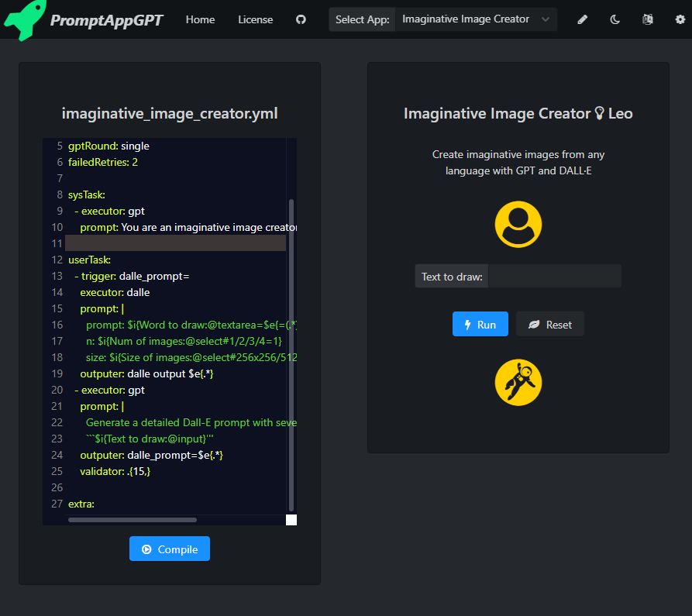Open the Select App dropdown
The height and width of the screenshot is (616, 692).
(474, 19)
